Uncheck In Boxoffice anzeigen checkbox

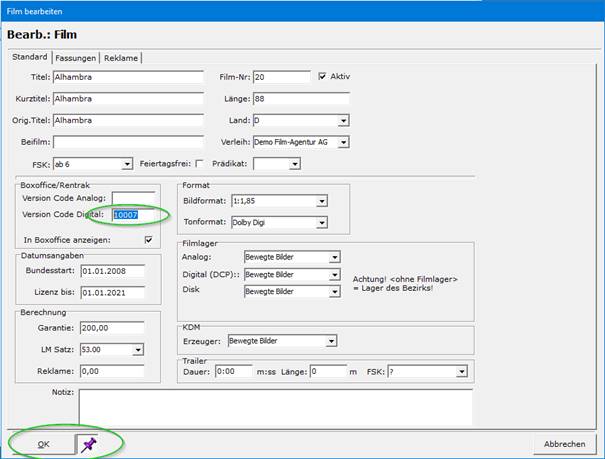(x=149, y=239)
